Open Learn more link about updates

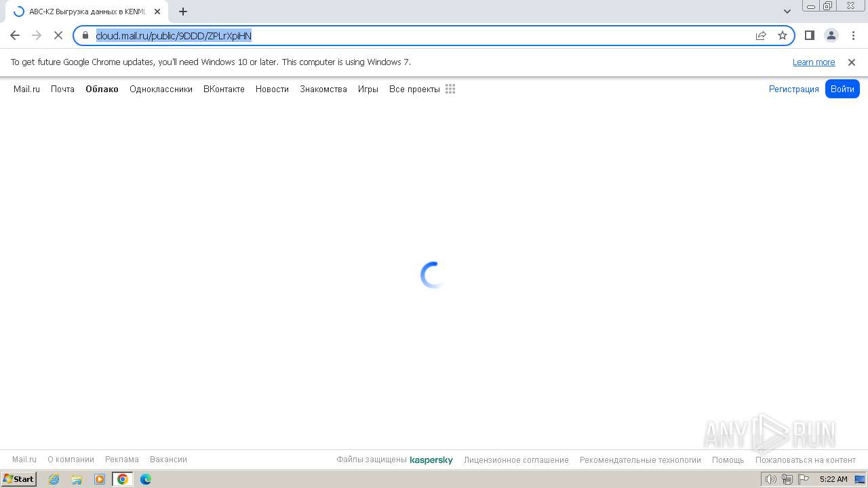pyautogui.click(x=814, y=62)
